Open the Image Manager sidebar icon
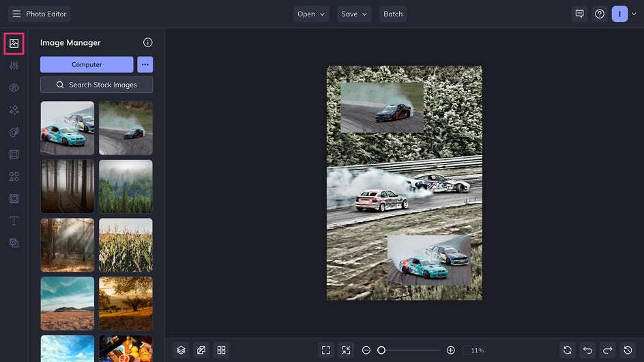644x362 pixels. (x=14, y=43)
